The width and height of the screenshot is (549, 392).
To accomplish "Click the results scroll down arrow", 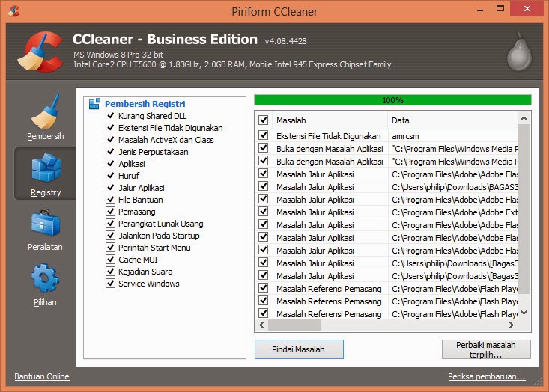I will click(x=524, y=313).
